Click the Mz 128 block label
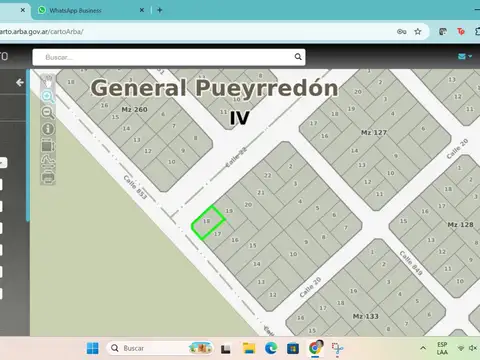The height and width of the screenshot is (360, 480). pyautogui.click(x=460, y=225)
